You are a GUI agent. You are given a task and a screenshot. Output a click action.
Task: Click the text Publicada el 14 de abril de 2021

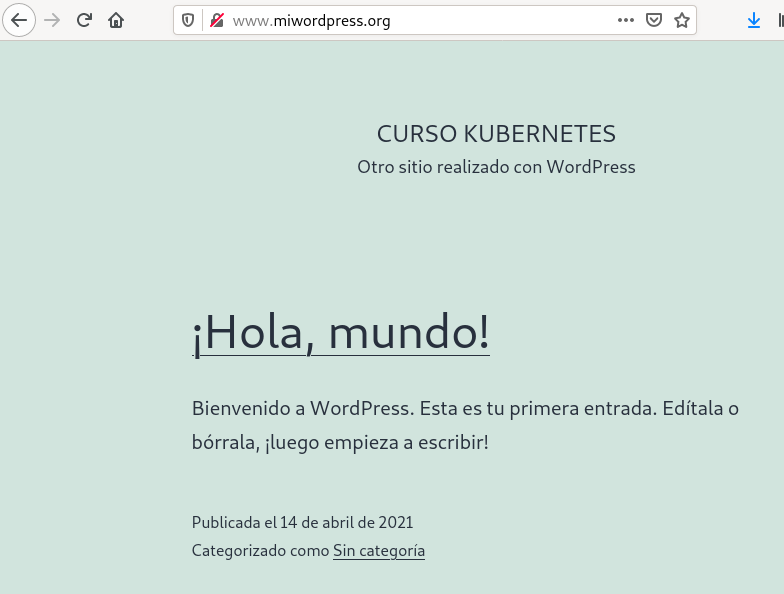click(x=302, y=522)
